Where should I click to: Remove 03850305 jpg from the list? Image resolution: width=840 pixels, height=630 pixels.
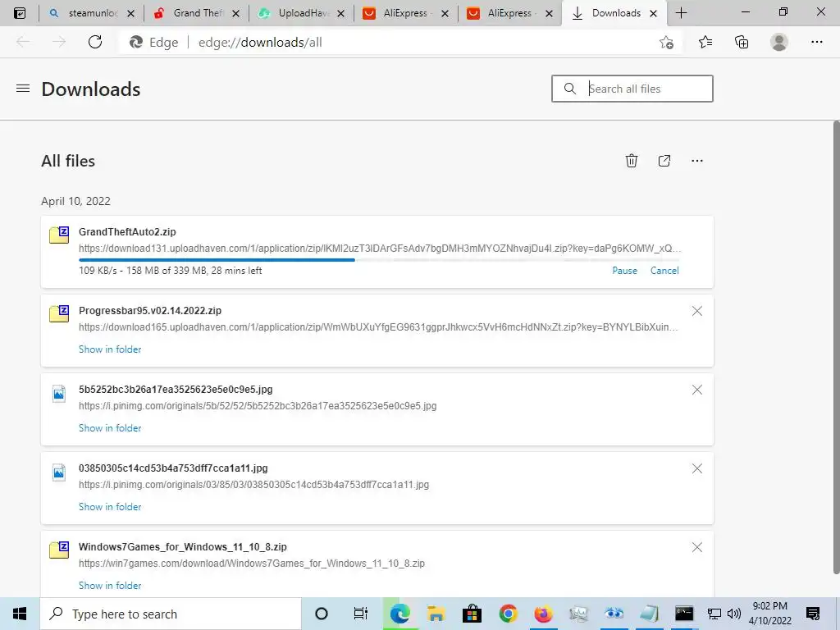697,468
